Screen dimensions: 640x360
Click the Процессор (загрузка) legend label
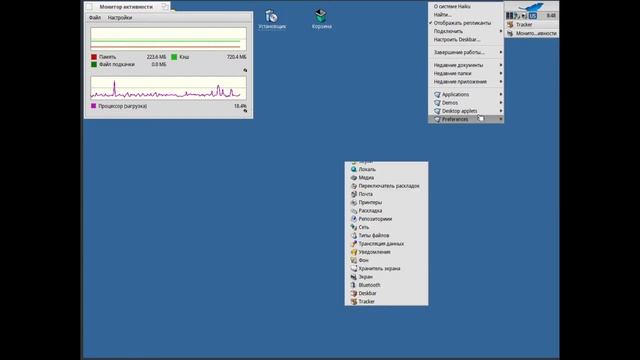click(x=122, y=106)
